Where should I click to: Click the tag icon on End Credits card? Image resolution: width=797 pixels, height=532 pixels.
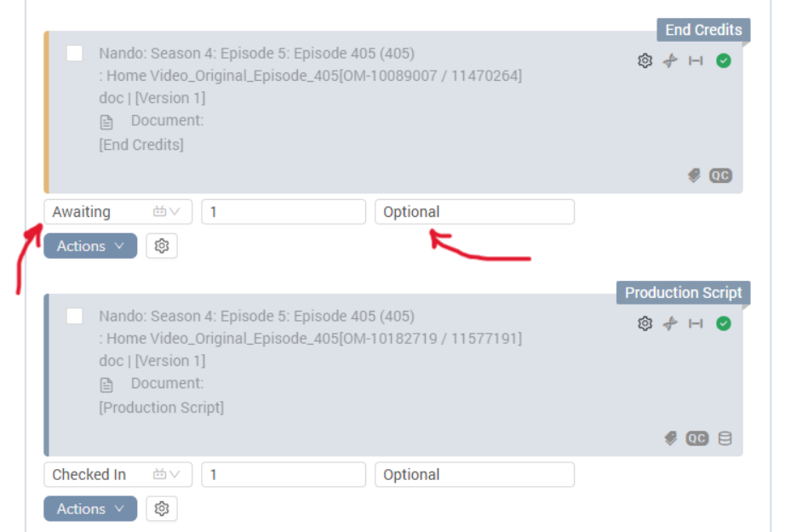click(694, 176)
